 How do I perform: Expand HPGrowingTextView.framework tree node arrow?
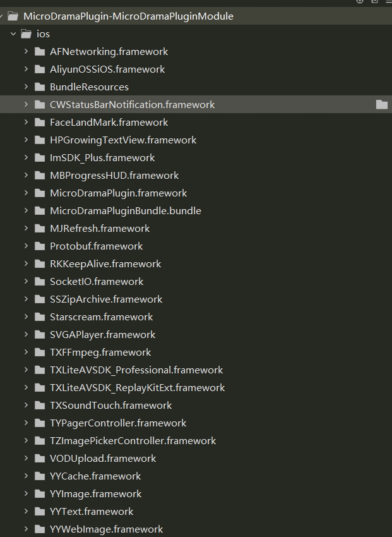point(27,140)
